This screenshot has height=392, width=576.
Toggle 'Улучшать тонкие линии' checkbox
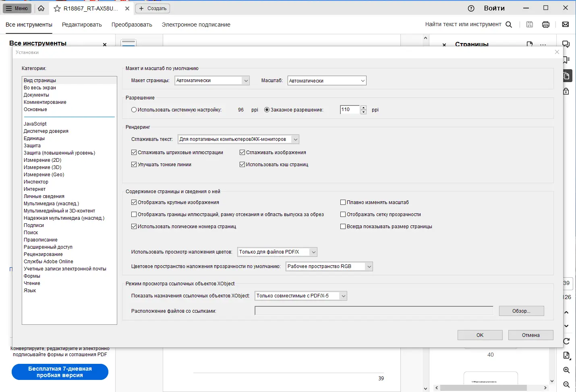[x=134, y=165]
